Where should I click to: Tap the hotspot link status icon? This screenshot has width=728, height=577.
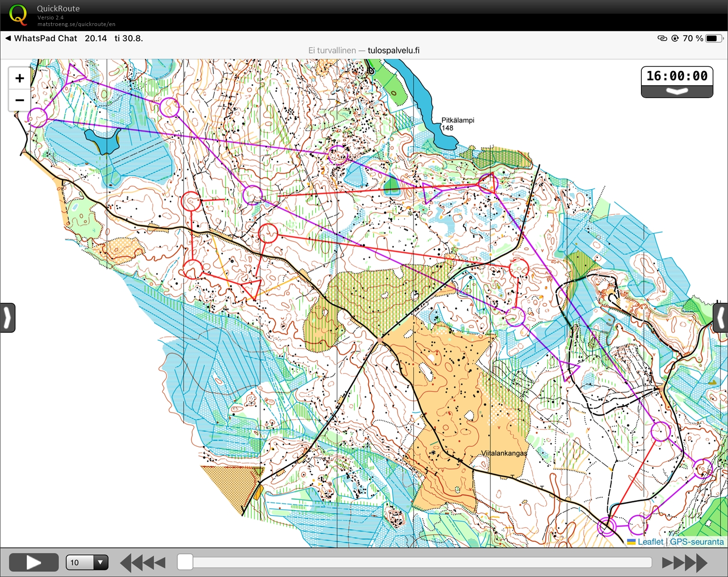(x=662, y=38)
